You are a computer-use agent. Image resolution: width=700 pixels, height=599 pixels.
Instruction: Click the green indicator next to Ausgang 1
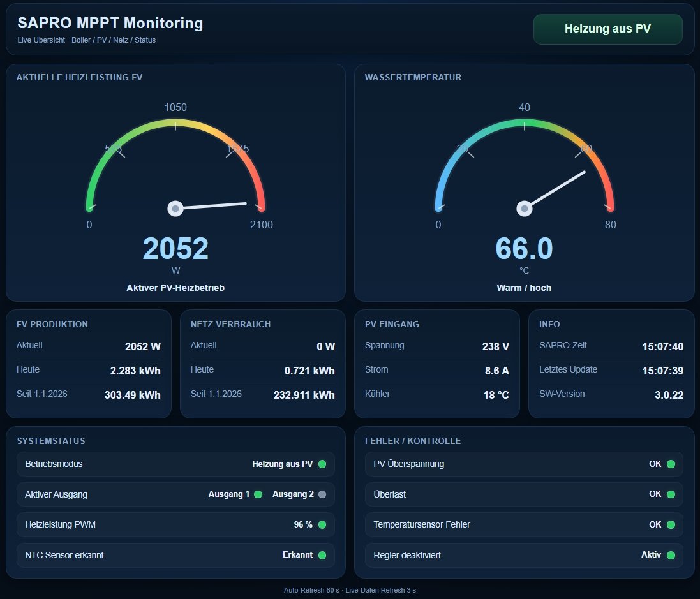[x=258, y=494]
